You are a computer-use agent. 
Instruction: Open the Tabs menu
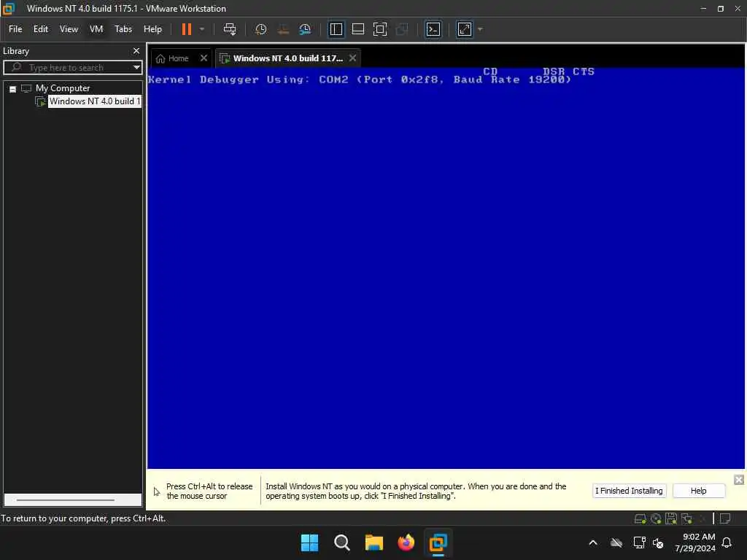click(x=123, y=29)
